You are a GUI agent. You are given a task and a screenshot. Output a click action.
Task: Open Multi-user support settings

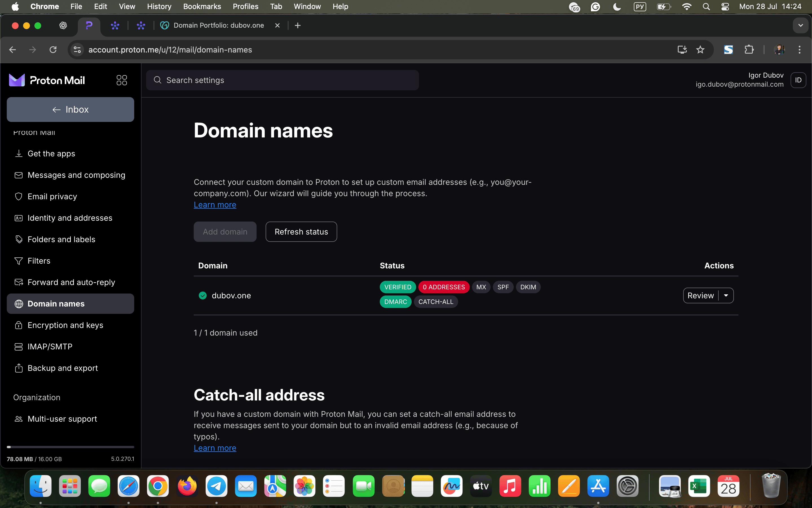[x=70, y=419]
